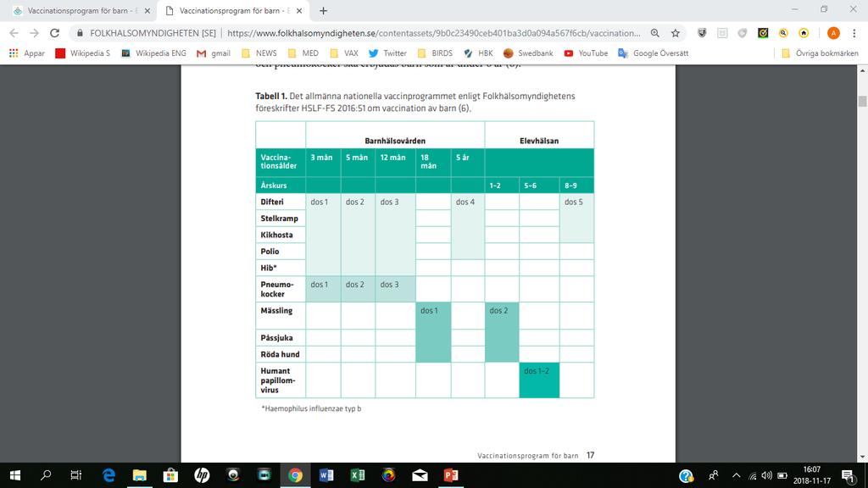Click the "Barnhälsovården" table header
This screenshot has height=488, width=868.
point(395,141)
